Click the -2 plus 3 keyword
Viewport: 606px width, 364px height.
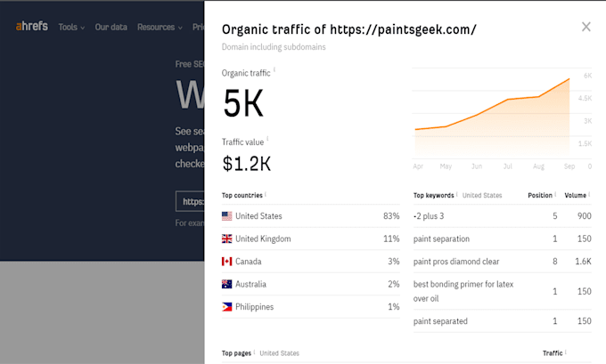[429, 216]
